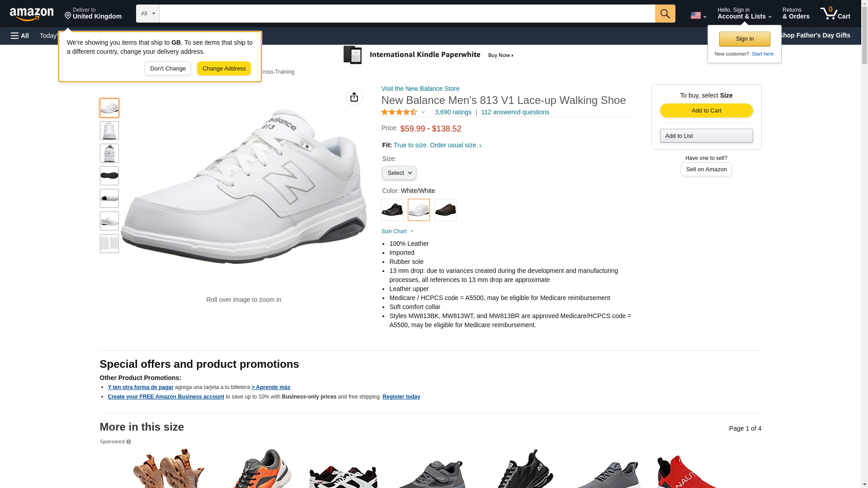Screen dimensions: 868x488
Task: Select the shoe sole thumbnail image
Action: click(109, 176)
